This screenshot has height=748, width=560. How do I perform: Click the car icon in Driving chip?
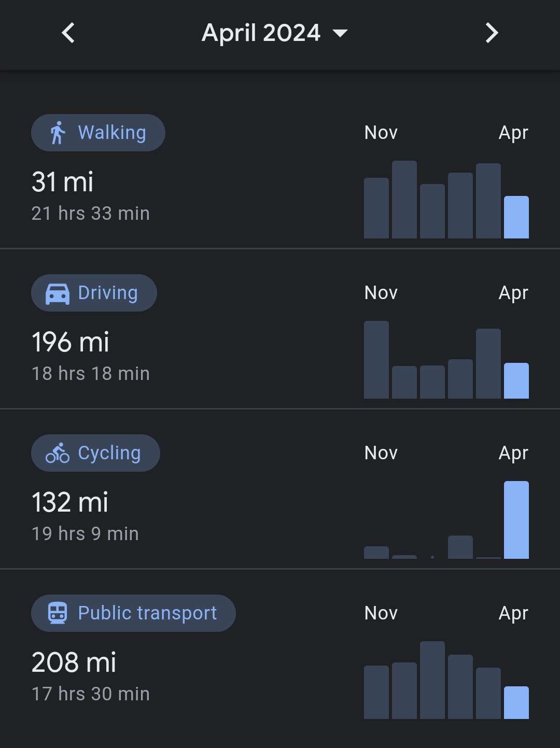[58, 293]
